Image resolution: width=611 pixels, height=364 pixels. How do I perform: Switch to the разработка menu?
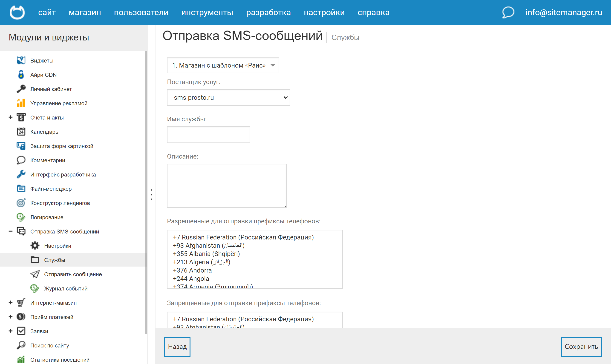click(268, 12)
